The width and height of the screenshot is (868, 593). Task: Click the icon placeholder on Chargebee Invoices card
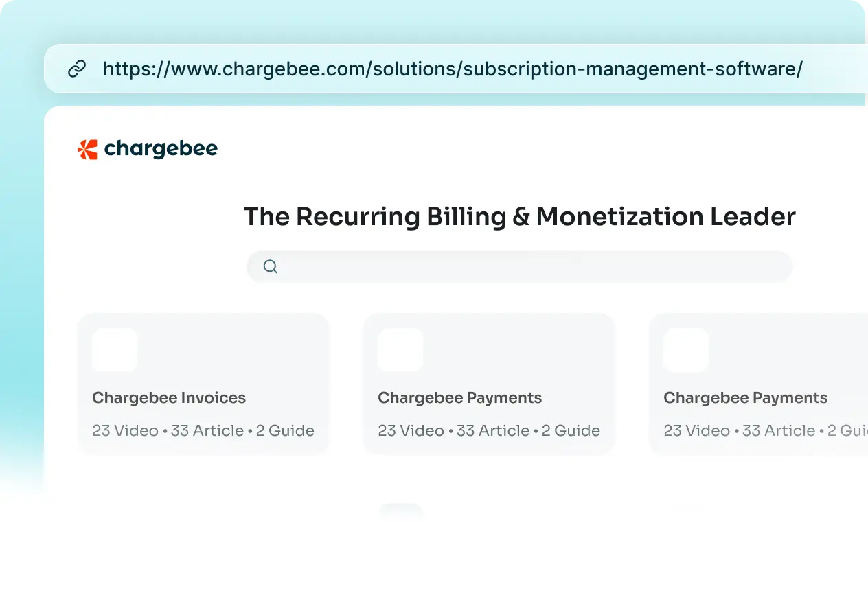click(x=115, y=350)
